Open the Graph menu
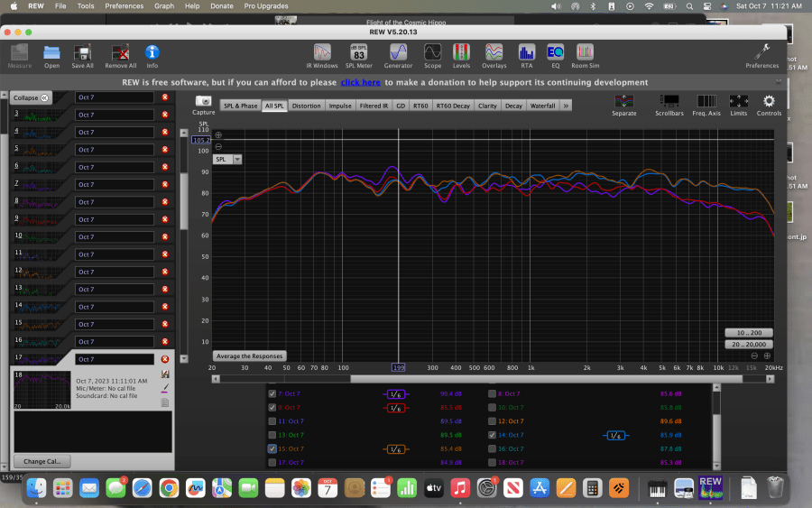 [163, 6]
